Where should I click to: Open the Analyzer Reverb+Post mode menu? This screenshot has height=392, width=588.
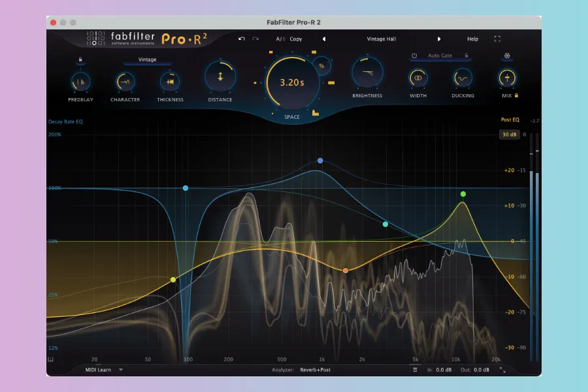pos(316,370)
